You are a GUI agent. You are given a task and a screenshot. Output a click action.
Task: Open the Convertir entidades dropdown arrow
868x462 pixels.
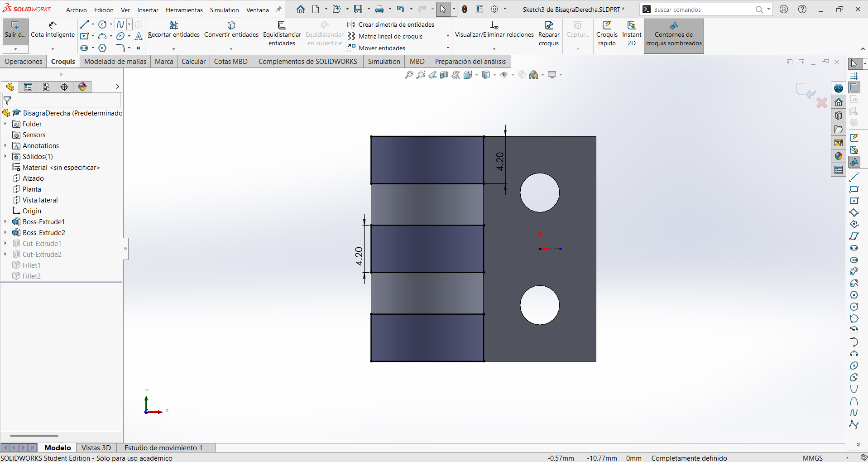click(231, 48)
